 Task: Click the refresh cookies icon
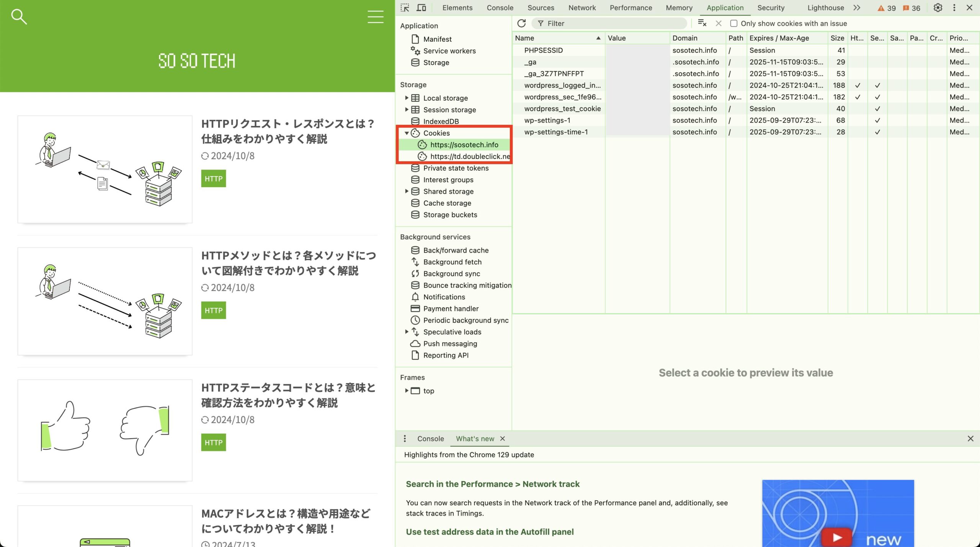(521, 23)
